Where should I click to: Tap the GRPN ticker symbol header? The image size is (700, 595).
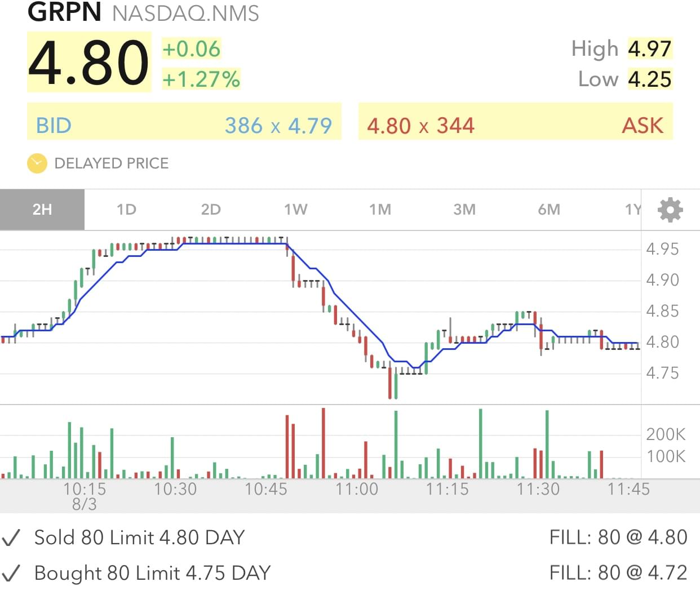pyautogui.click(x=64, y=12)
